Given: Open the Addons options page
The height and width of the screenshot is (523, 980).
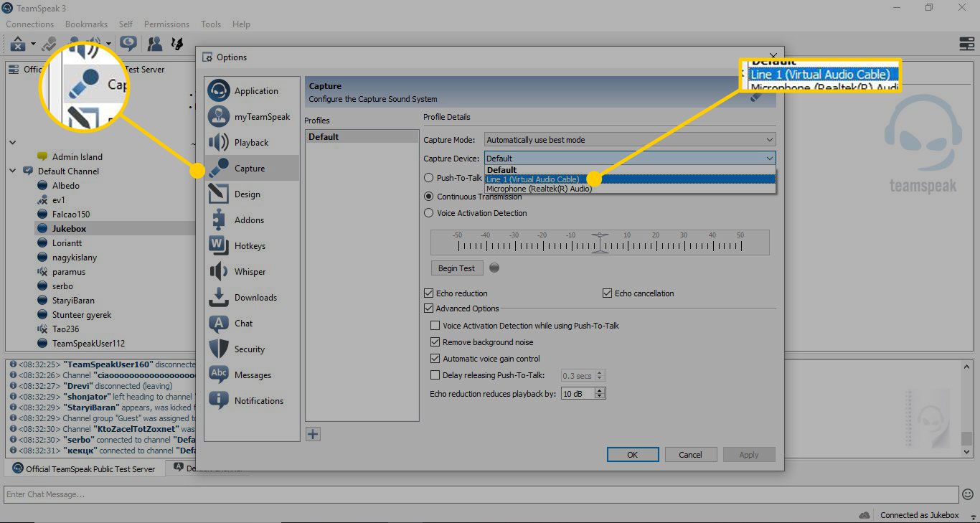Looking at the screenshot, I should [252, 220].
